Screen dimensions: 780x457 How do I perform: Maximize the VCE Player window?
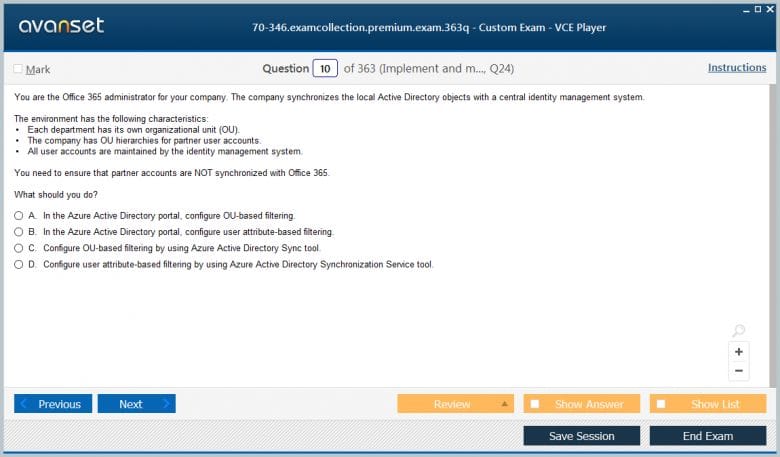tap(758, 9)
